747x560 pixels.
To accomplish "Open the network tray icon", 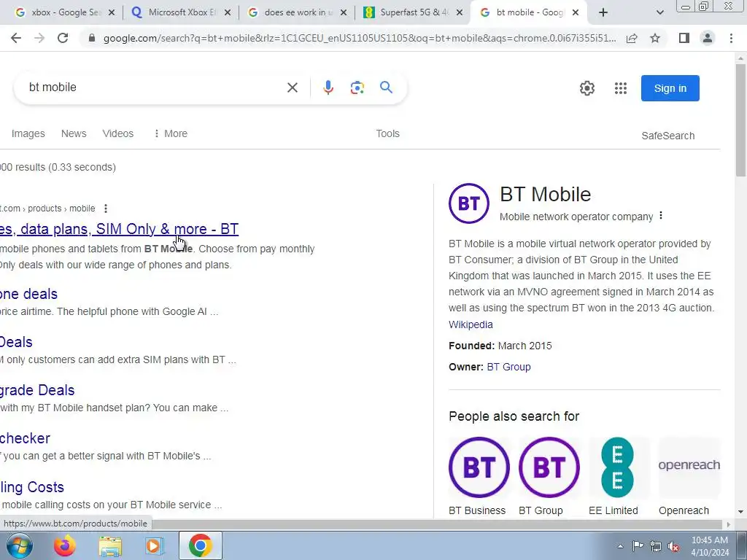I will pos(656,546).
